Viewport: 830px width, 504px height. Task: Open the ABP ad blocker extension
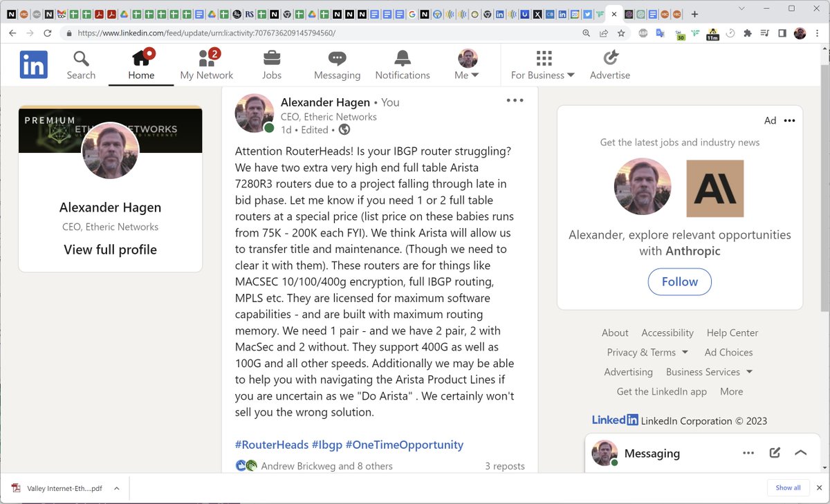click(643, 32)
